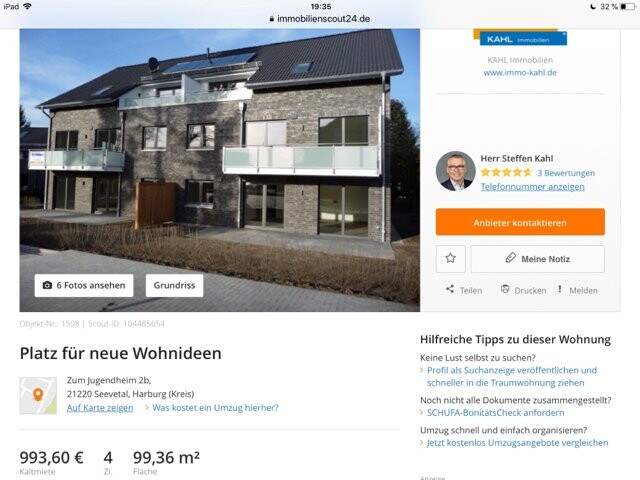640x480 pixels.
Task: Show phone number with Telefonnummer anzeigen
Action: click(x=532, y=187)
